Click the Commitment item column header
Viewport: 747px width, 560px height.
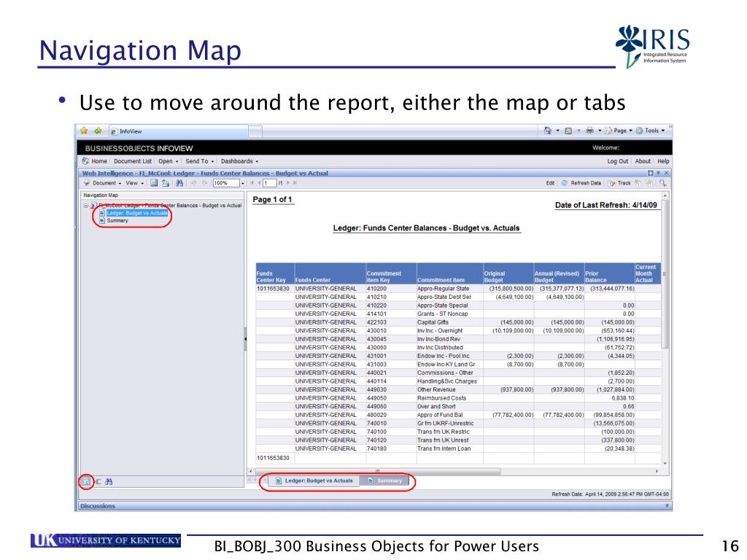(449, 274)
